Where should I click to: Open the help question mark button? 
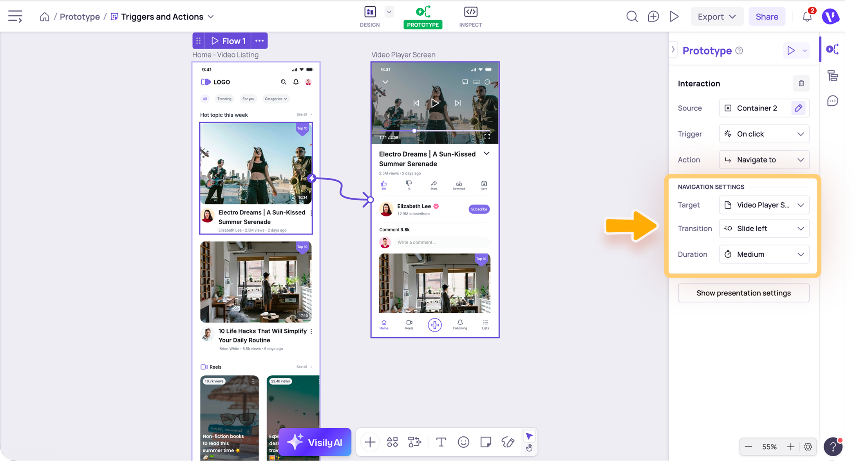point(833,447)
